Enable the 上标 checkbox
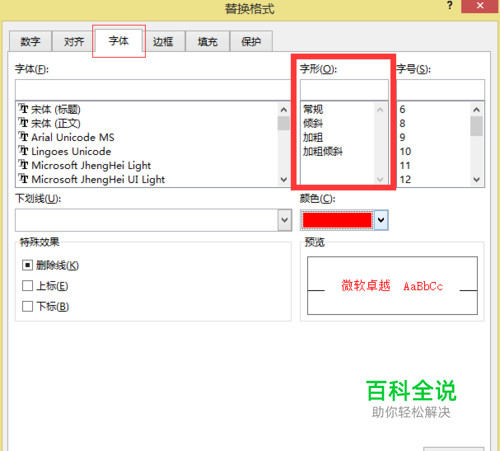The image size is (500, 451). [x=27, y=286]
